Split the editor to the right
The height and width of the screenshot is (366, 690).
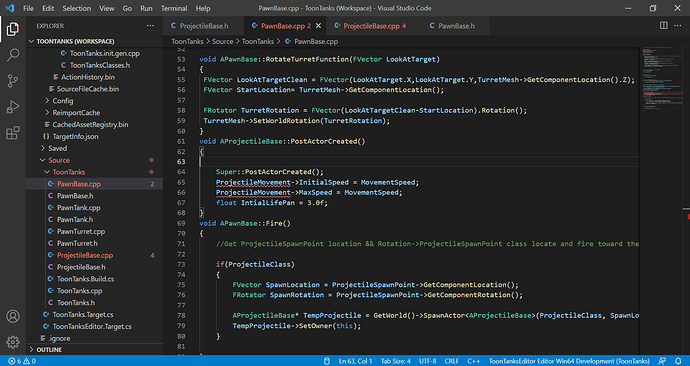[664, 26]
